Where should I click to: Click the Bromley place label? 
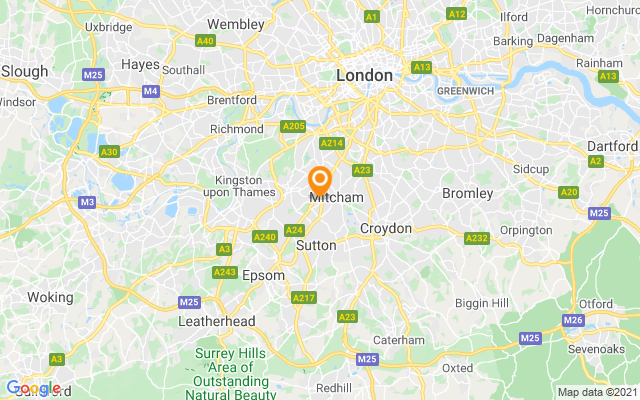(468, 193)
